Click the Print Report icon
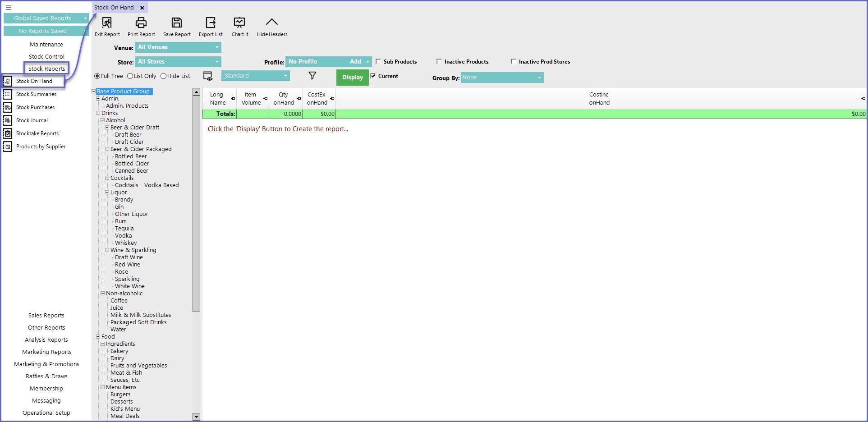The height and width of the screenshot is (422, 868). pyautogui.click(x=141, y=23)
